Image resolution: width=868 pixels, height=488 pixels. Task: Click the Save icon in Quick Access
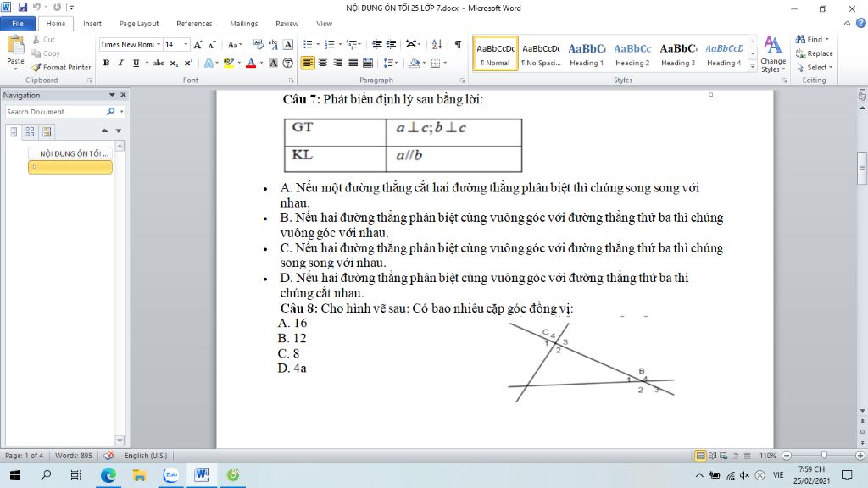tap(23, 8)
